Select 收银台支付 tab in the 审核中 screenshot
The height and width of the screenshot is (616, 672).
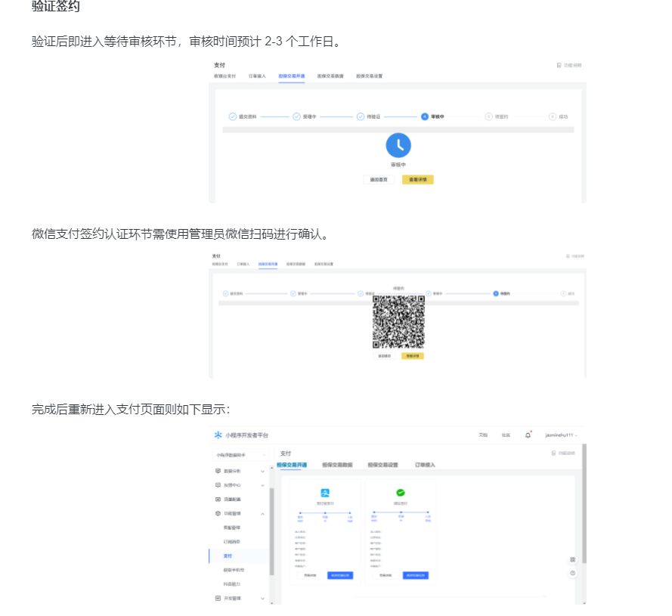click(x=225, y=76)
